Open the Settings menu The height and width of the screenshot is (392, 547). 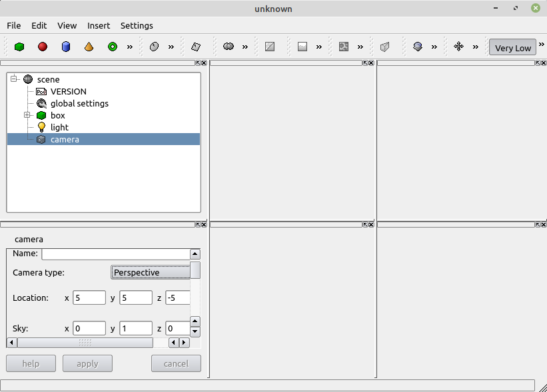tap(137, 25)
